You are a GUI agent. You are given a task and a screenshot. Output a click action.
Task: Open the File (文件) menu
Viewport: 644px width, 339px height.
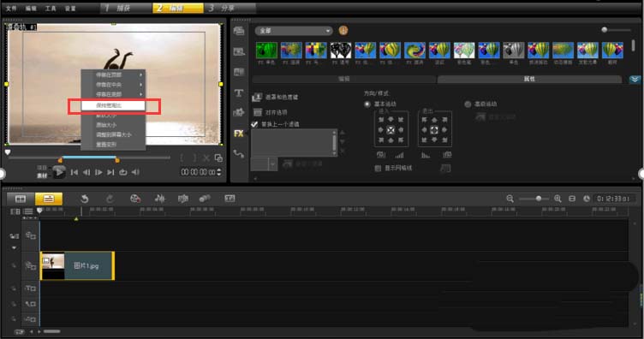(x=11, y=9)
